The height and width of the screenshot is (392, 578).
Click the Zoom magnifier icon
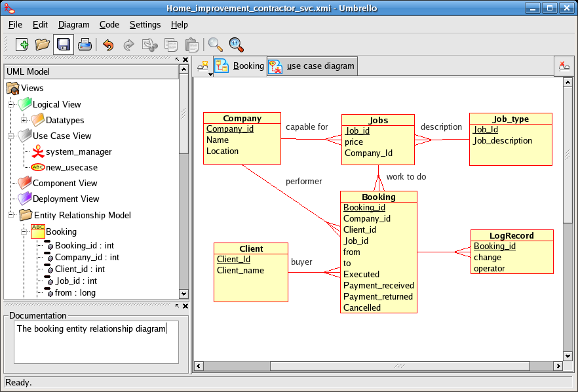(215, 45)
